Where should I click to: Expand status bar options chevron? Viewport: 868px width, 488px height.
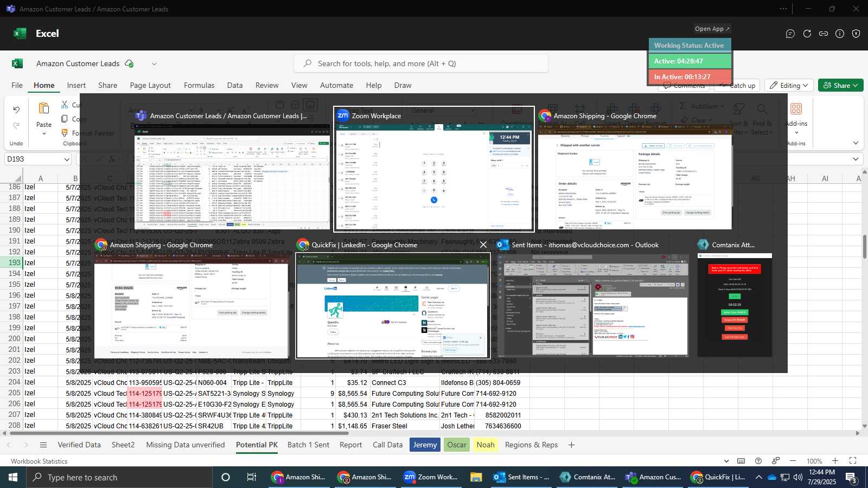[x=726, y=461]
